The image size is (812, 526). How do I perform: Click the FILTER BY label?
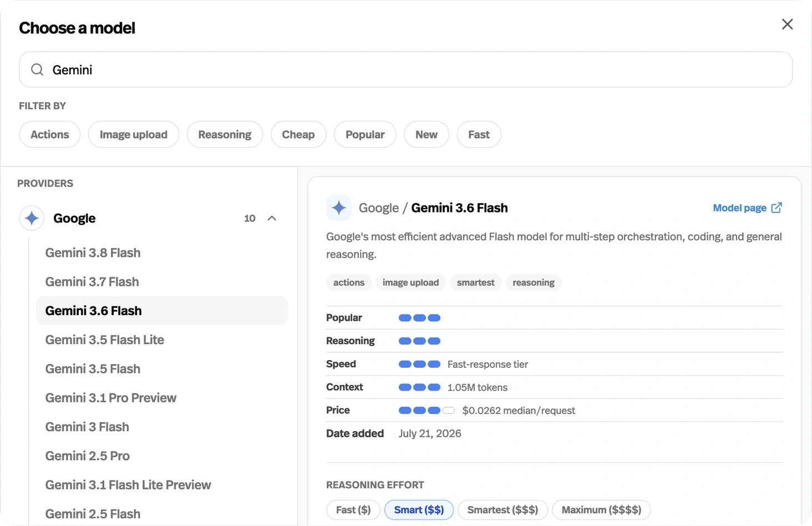coord(42,106)
